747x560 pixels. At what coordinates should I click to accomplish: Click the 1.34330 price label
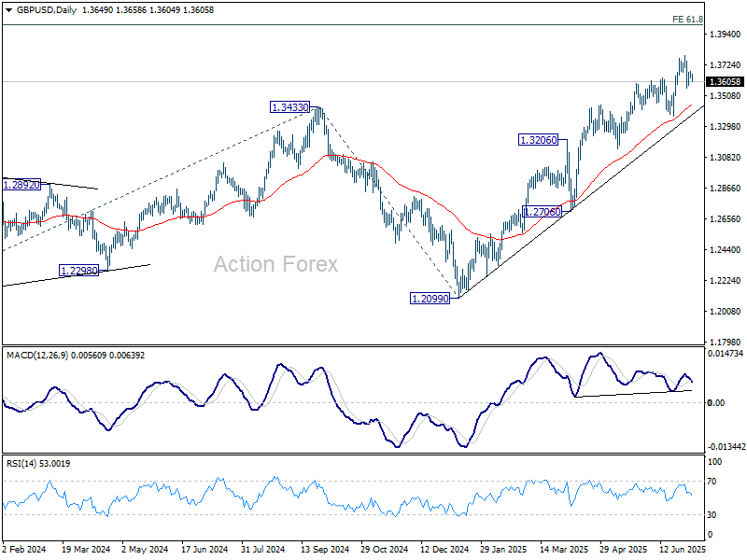290,107
